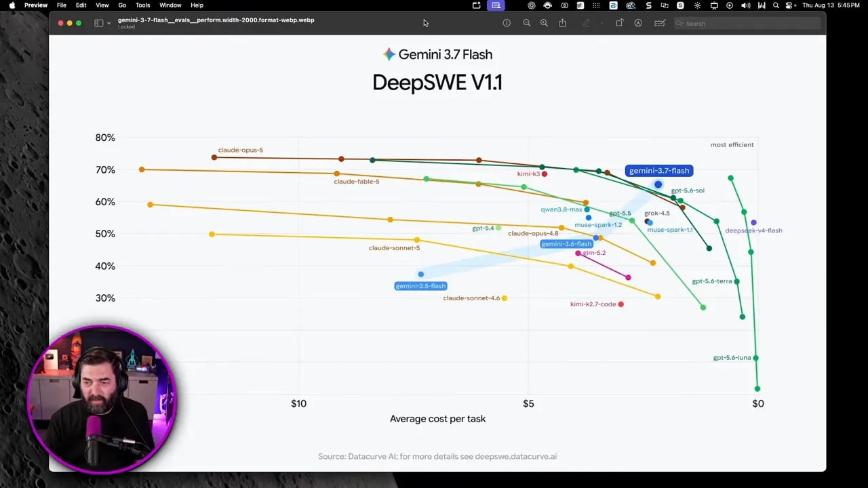The image size is (868, 488).
Task: Click the highlighted purple screen icon in menu bar
Action: coord(496,5)
